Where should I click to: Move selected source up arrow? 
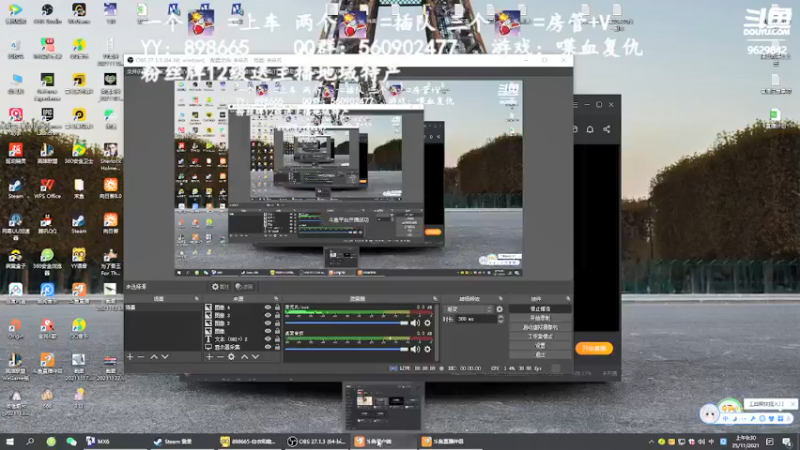pyautogui.click(x=244, y=357)
